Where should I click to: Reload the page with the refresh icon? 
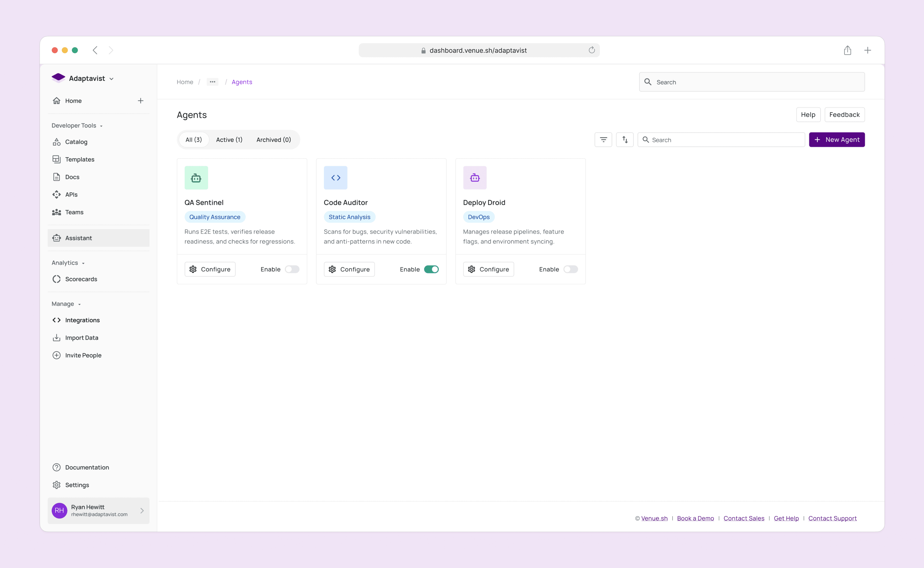[591, 50]
